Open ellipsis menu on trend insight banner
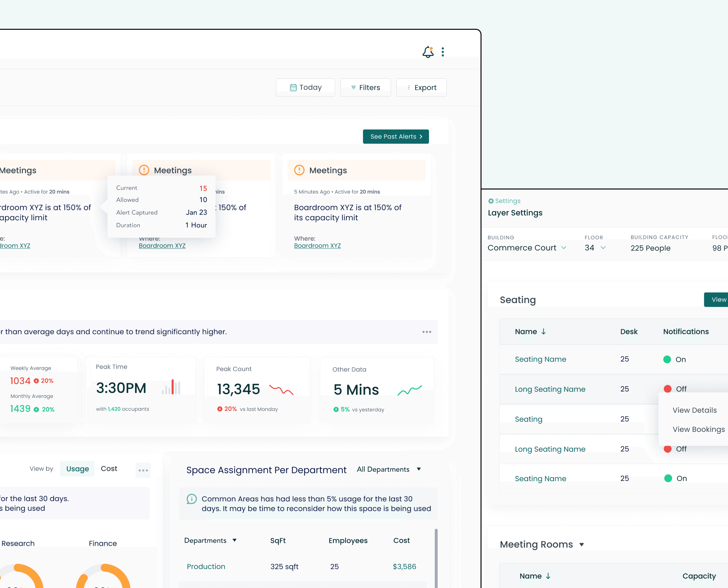This screenshot has height=588, width=728. 426,332
